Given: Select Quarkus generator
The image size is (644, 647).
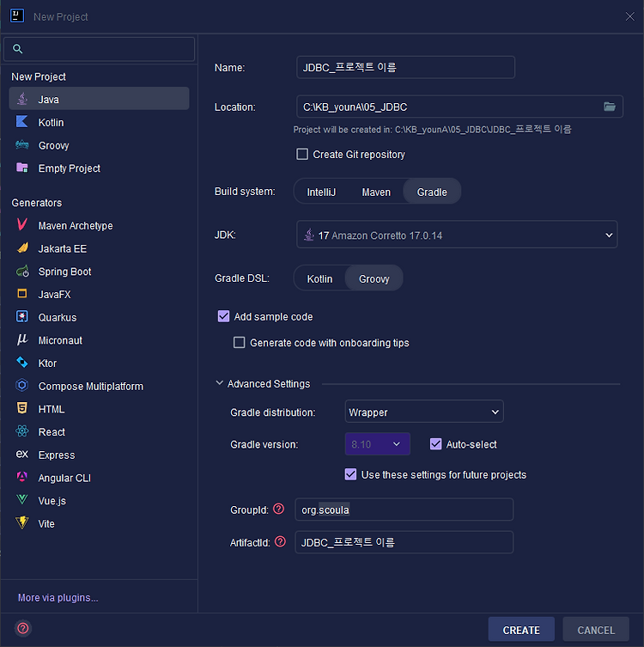Looking at the screenshot, I should pos(99,317).
